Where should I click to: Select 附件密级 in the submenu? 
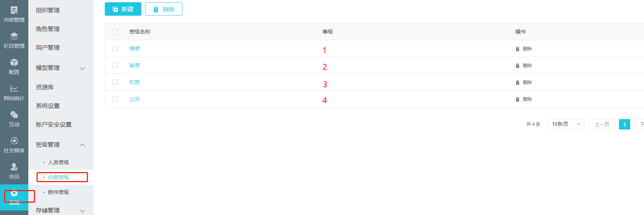[x=59, y=192]
